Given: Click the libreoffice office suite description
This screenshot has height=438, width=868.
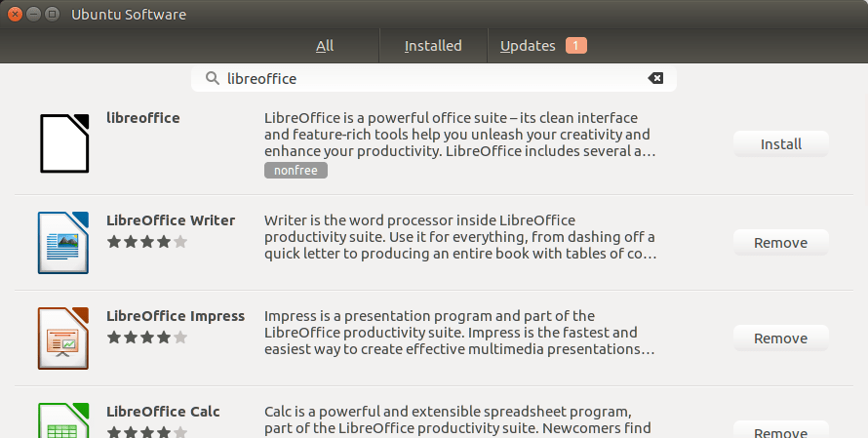Looking at the screenshot, I should (x=460, y=135).
